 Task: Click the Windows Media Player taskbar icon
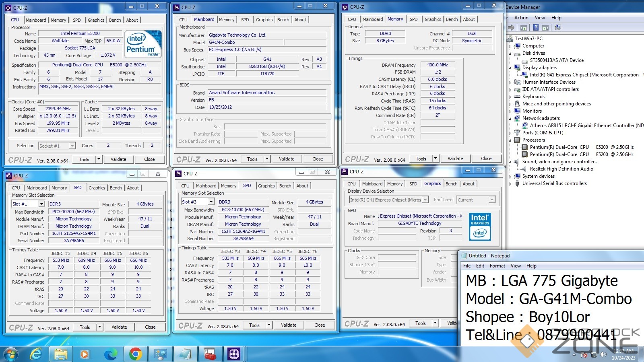(85, 354)
